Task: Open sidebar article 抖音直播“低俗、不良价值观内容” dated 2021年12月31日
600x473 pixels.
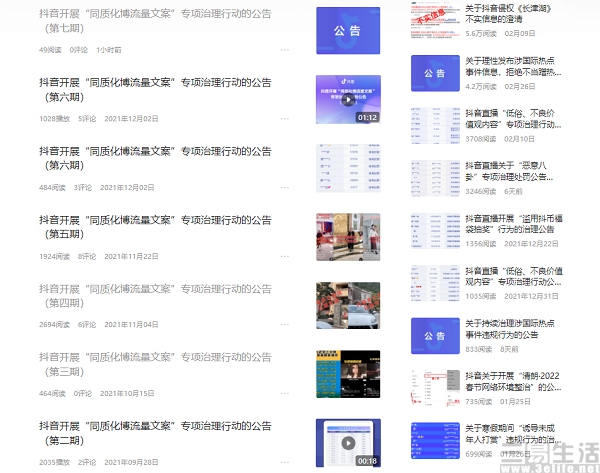Action: coord(514,276)
